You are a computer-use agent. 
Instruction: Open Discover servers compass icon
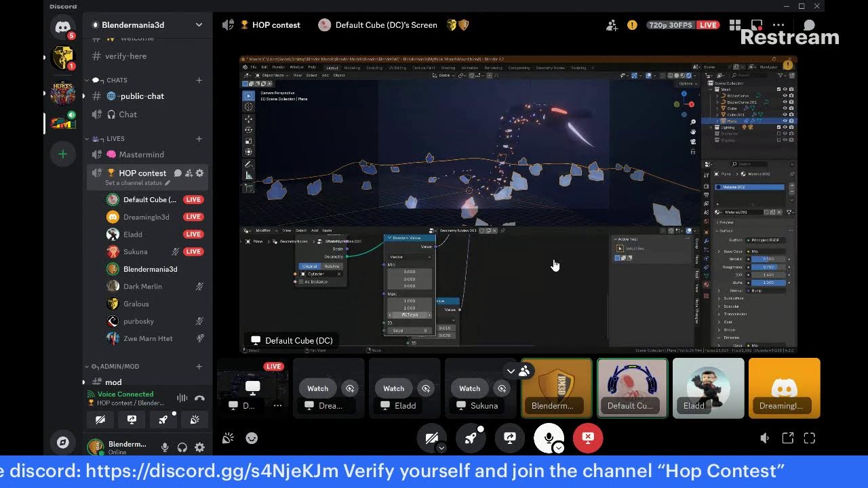click(62, 443)
